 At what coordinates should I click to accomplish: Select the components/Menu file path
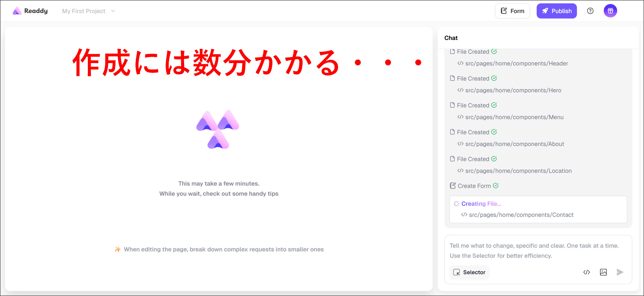tap(514, 117)
